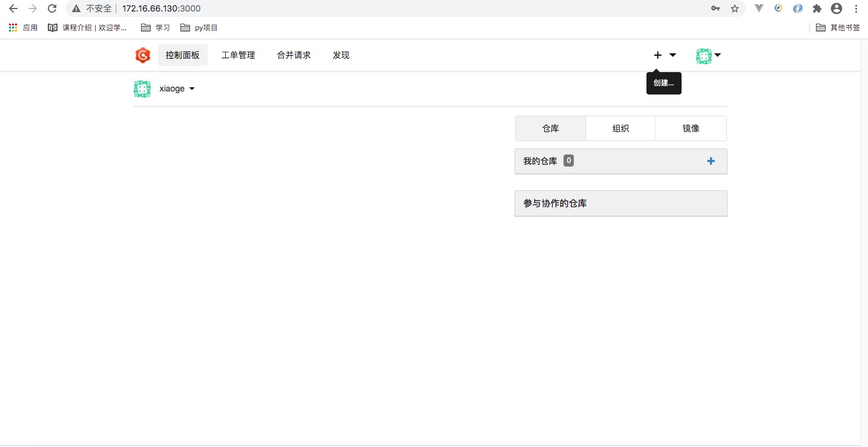868x447 pixels.
Task: Open the 合并请求 page
Action: point(293,55)
